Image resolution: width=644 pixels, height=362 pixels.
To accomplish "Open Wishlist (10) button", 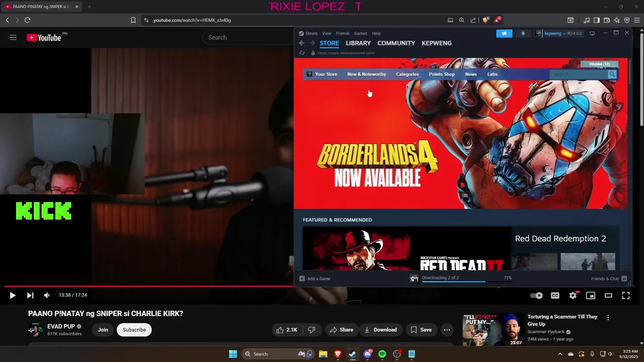I will pyautogui.click(x=600, y=64).
